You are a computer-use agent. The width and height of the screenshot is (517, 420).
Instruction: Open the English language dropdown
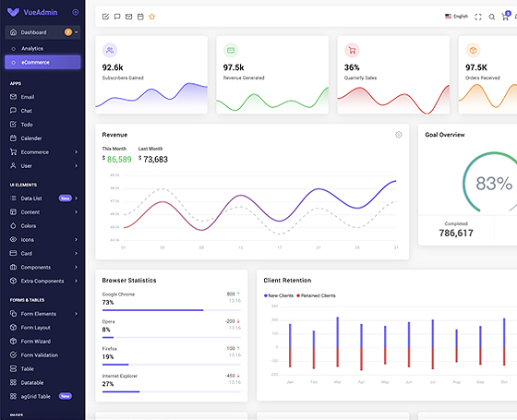tap(456, 17)
